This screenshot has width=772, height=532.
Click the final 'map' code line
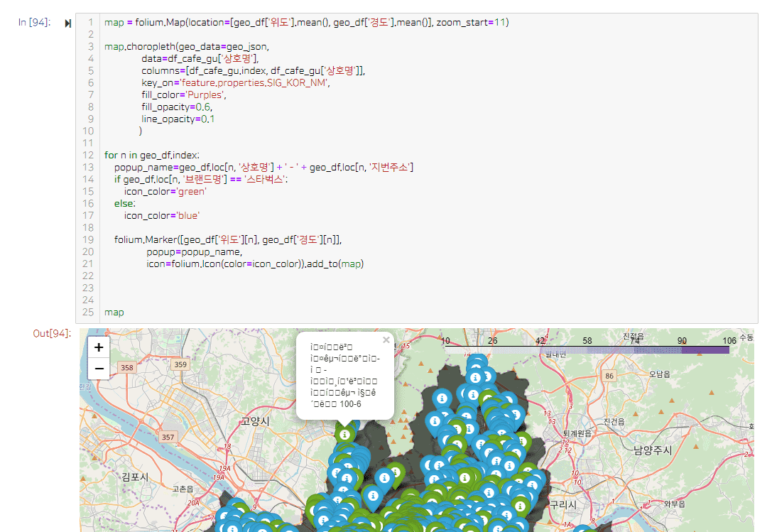point(114,312)
